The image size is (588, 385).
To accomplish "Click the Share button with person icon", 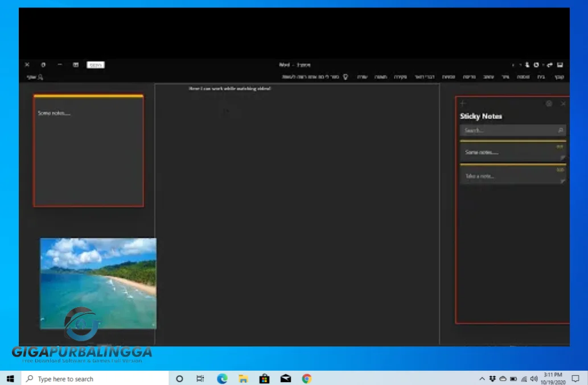I will point(35,77).
